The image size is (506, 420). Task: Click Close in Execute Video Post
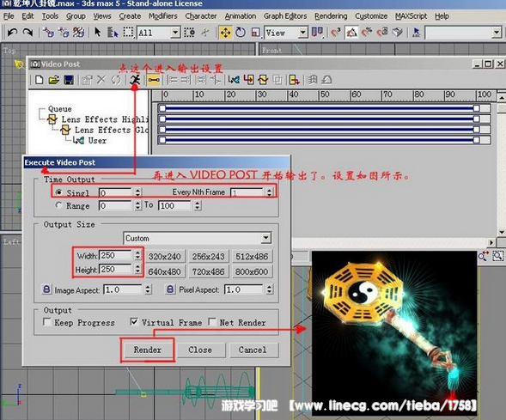pyautogui.click(x=200, y=350)
